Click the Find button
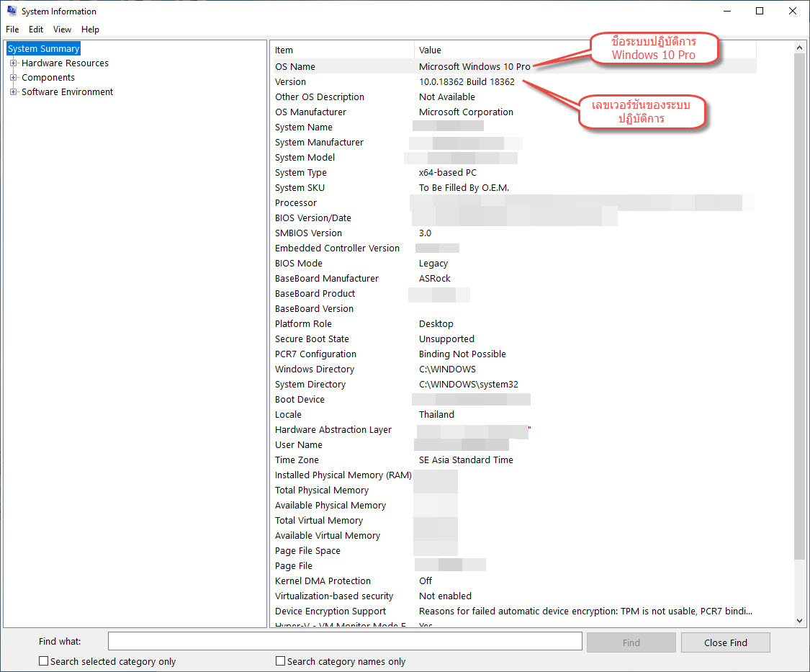This screenshot has width=810, height=672. pyautogui.click(x=631, y=642)
